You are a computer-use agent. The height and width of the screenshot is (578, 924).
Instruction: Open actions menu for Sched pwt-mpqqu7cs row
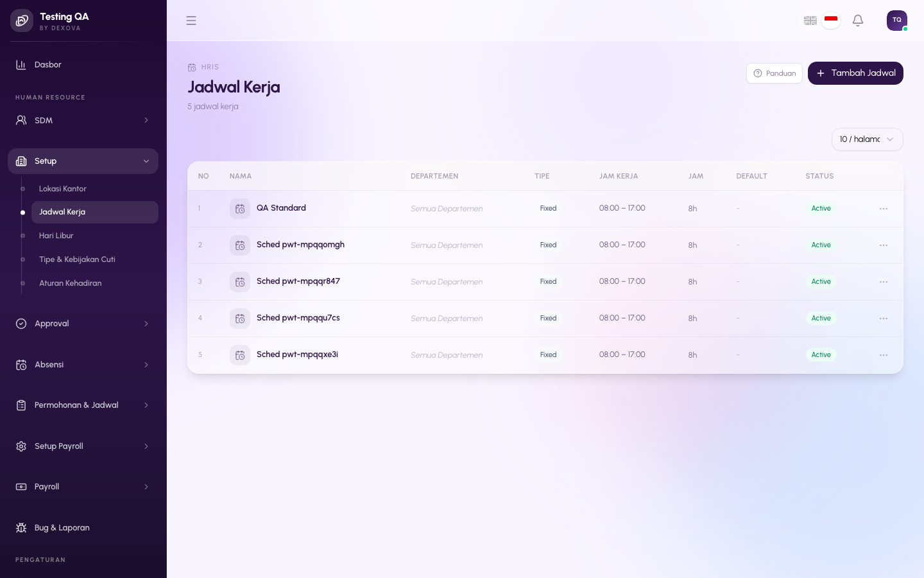(x=884, y=319)
